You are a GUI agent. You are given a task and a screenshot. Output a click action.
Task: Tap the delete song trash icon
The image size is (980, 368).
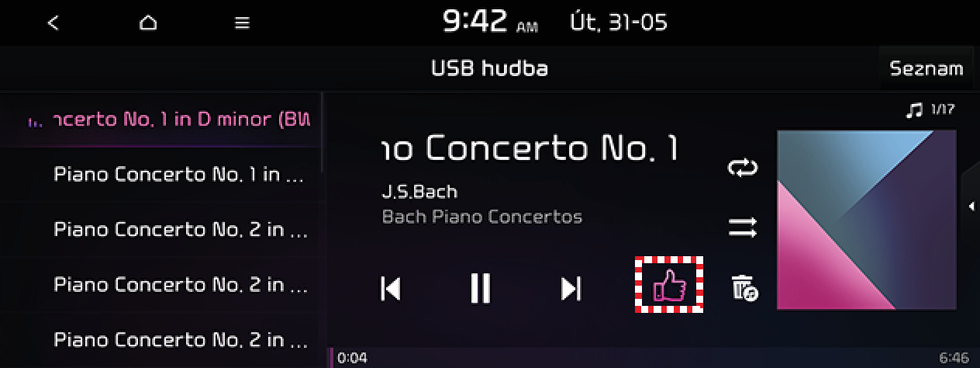click(x=744, y=287)
